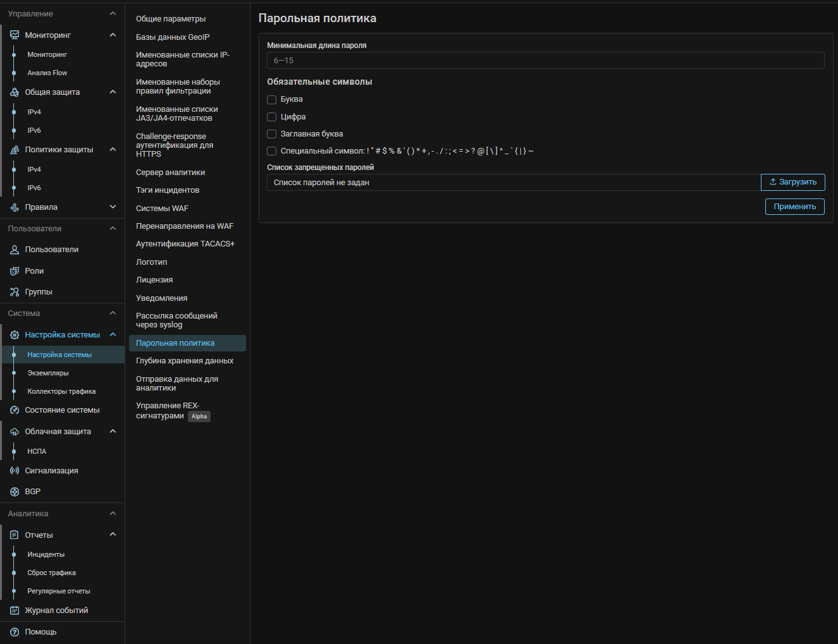838x644 pixels.
Task: Click the Event log calendar icon
Action: pyautogui.click(x=15, y=611)
